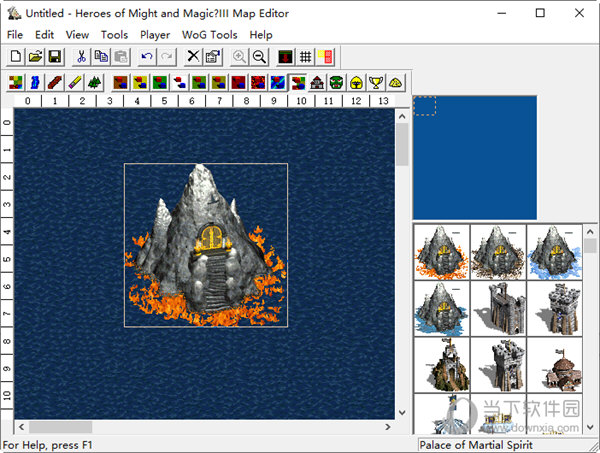Show artifacts palette with trophy icon
The image size is (600, 453).
coord(376,82)
